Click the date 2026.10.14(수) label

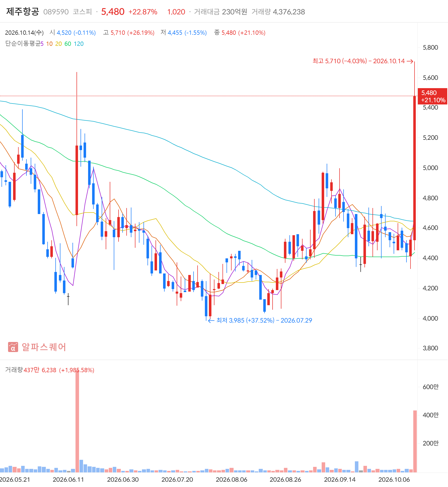pos(24,33)
